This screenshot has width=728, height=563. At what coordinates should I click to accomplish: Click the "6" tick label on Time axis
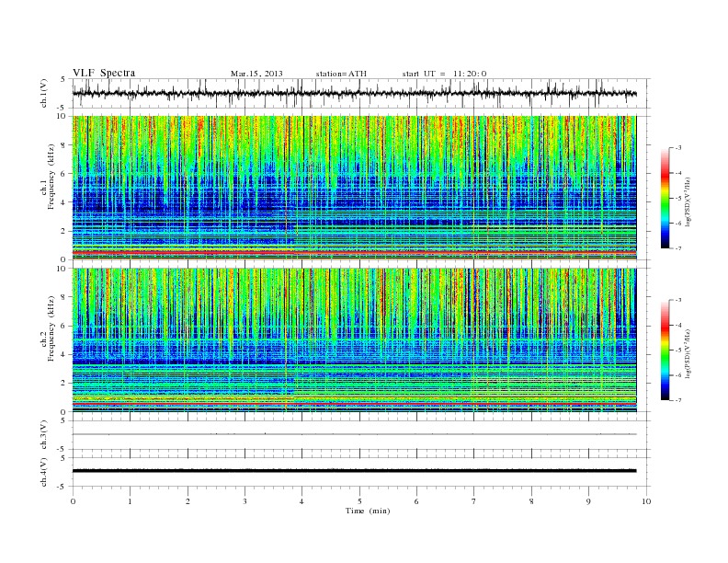click(416, 501)
